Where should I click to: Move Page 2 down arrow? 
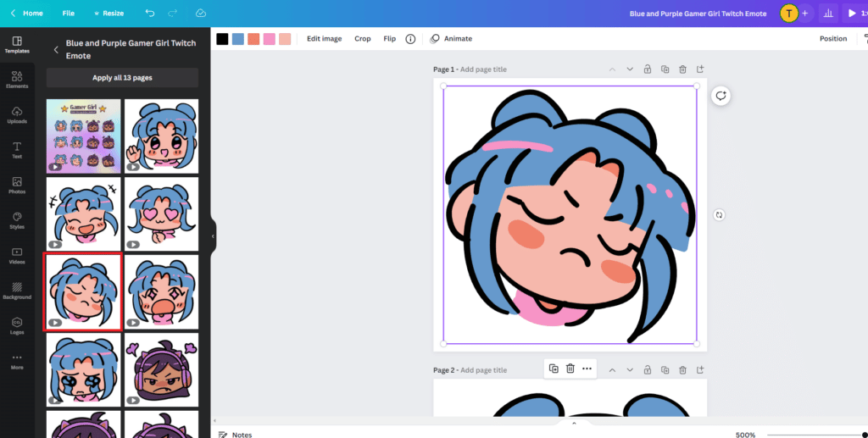630,370
